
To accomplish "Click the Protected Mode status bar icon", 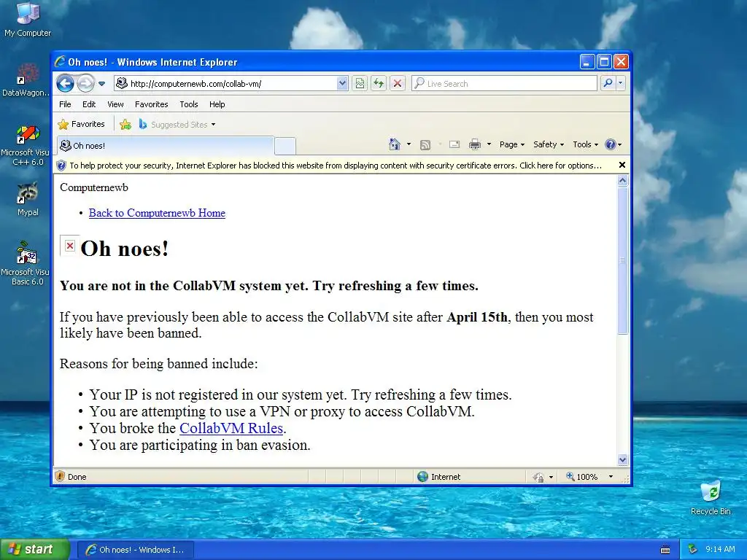I will pyautogui.click(x=538, y=477).
